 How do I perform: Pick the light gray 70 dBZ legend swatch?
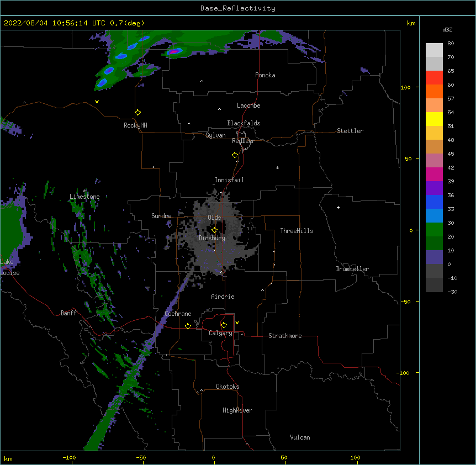coord(434,50)
